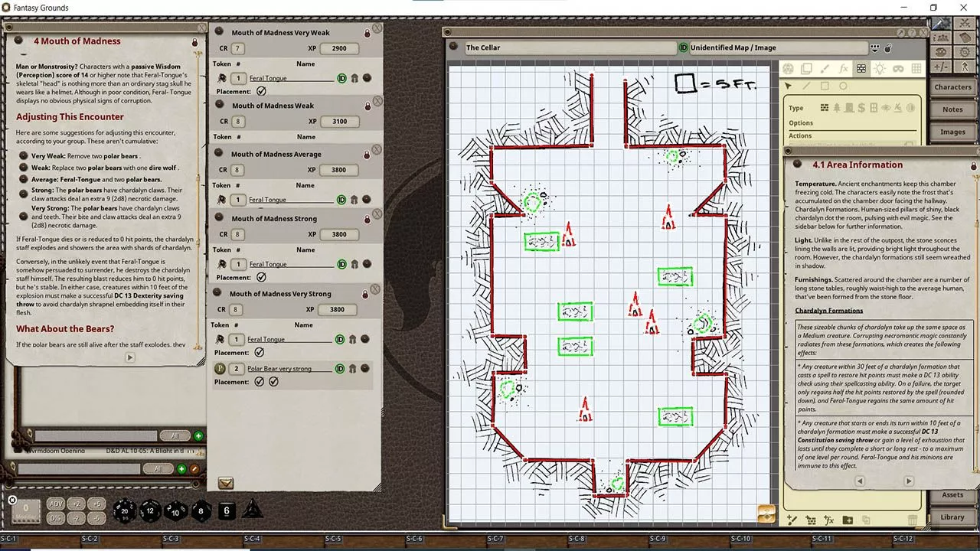
Task: Roll the d10 die
Action: coord(175,510)
